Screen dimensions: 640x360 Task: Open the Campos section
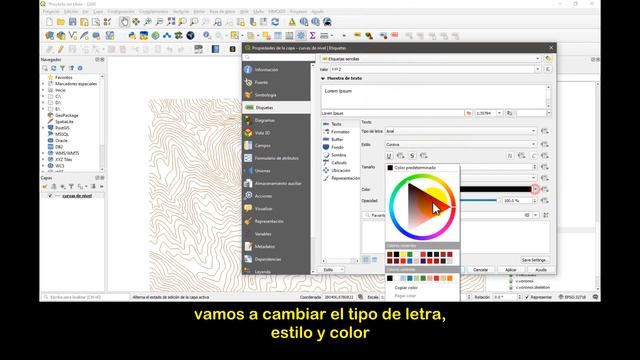click(x=276, y=146)
